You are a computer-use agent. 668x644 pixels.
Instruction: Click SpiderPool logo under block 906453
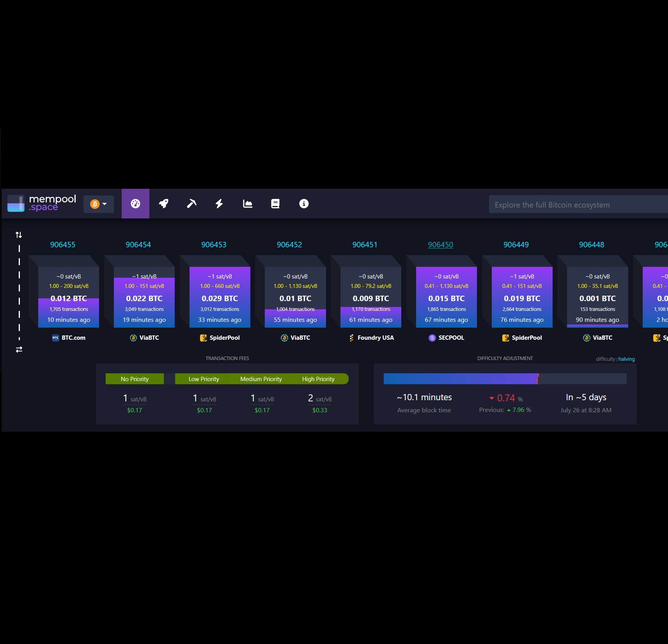tap(204, 338)
